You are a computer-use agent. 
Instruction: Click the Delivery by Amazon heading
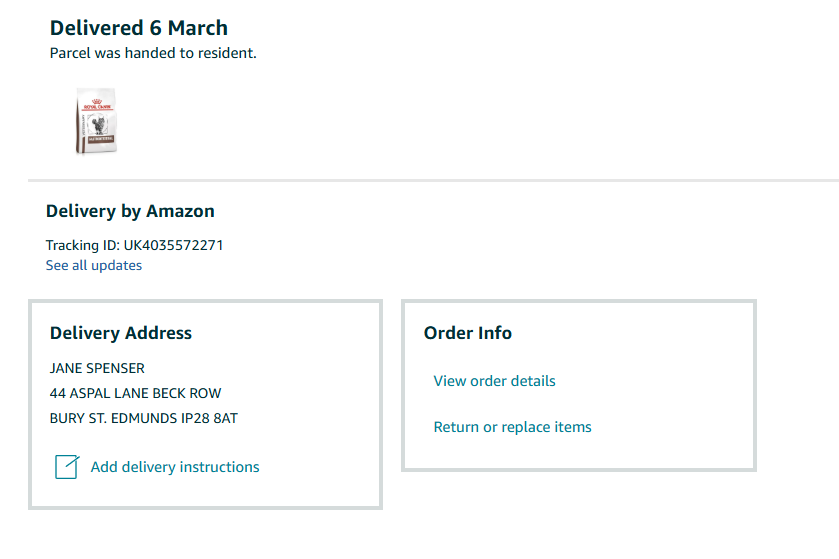coord(130,211)
